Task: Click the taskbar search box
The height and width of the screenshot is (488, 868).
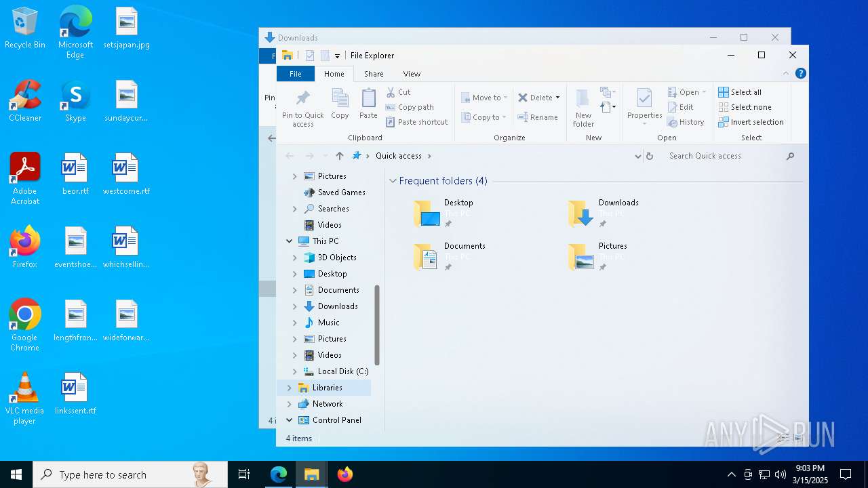Action: pyautogui.click(x=130, y=474)
